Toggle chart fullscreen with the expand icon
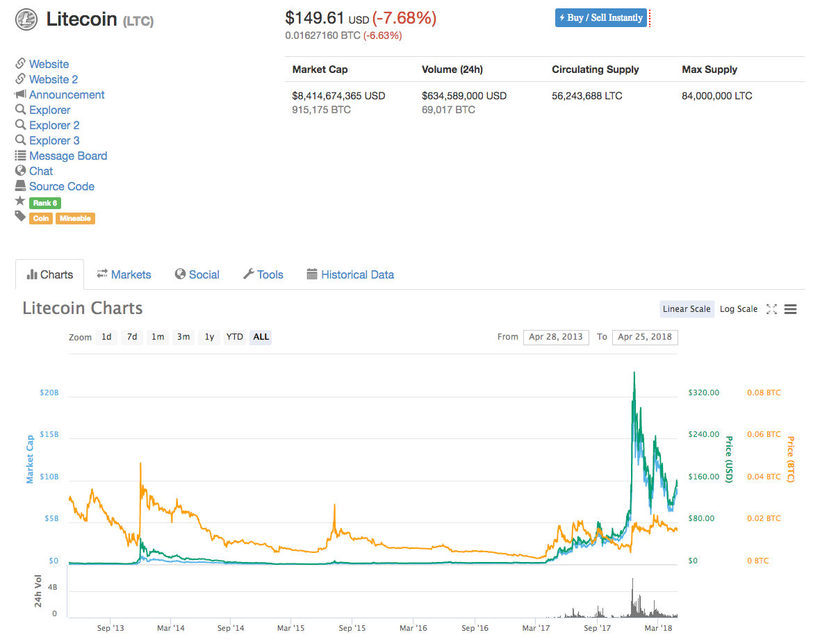The height and width of the screenshot is (644, 820). [771, 309]
